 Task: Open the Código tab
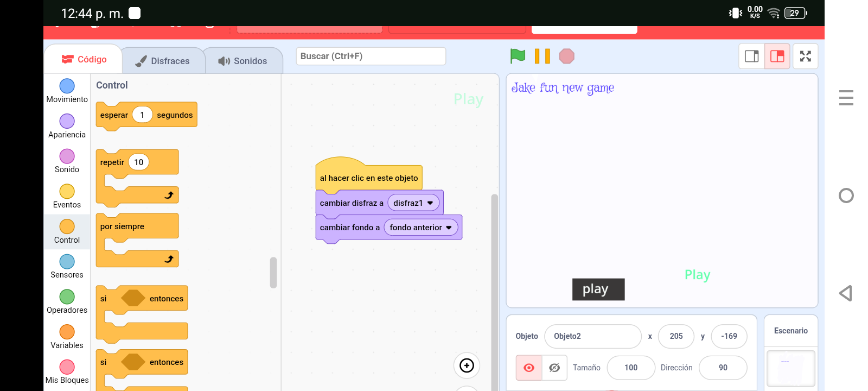(x=84, y=59)
